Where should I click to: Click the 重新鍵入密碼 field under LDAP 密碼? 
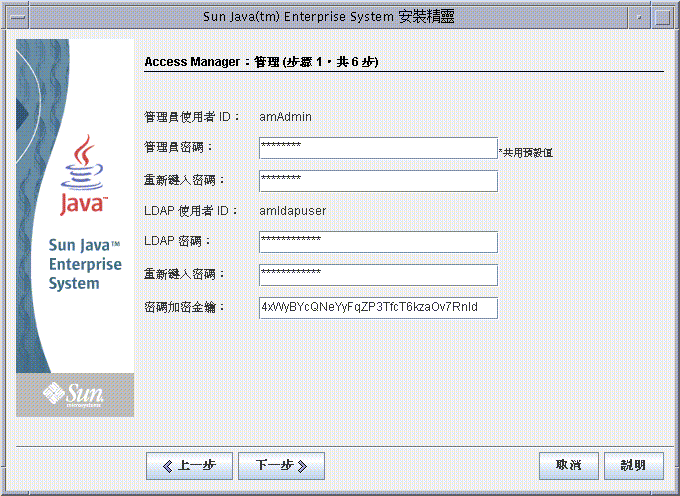(x=378, y=275)
